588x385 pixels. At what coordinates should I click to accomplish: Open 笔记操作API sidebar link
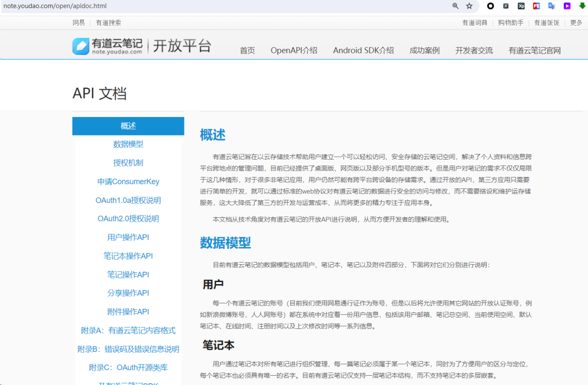pos(128,274)
